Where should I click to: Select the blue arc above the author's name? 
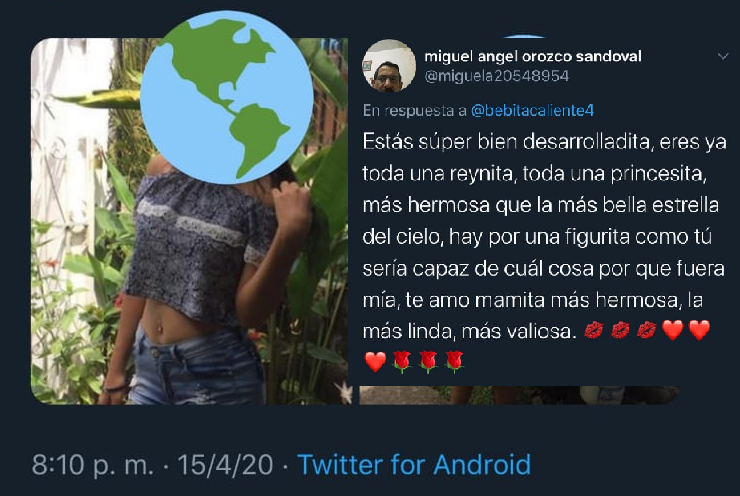[x=524, y=36]
